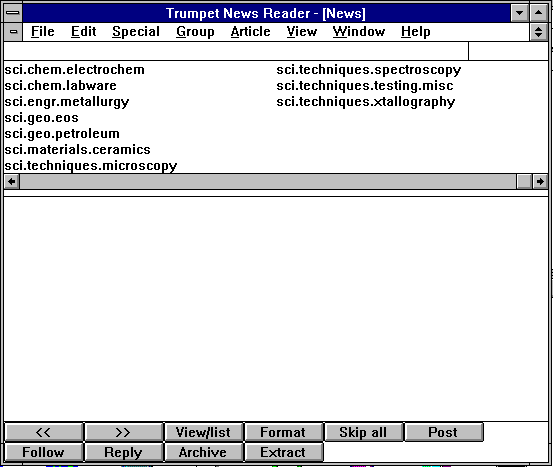Click the Skip all button

pyautogui.click(x=363, y=432)
